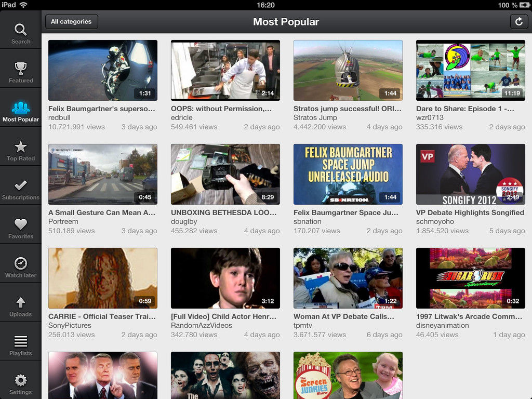Click uploader name 'disneyanimation'

[x=443, y=325]
